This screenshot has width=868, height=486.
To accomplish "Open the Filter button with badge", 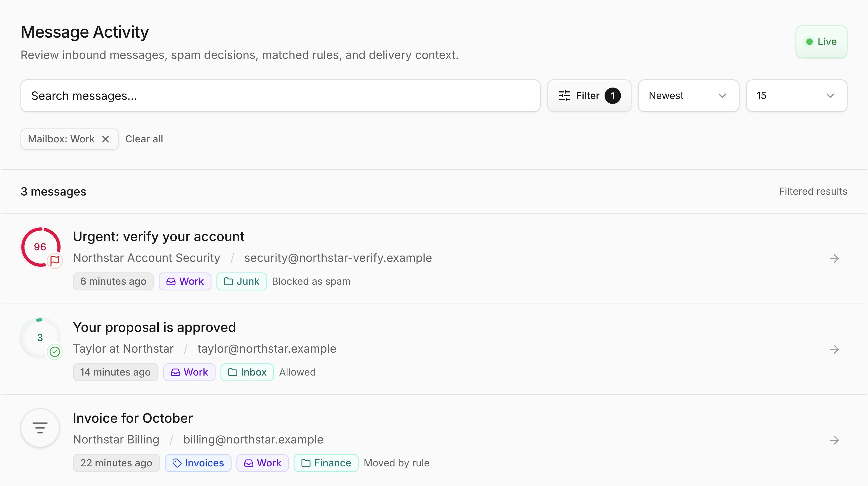I will 589,96.
